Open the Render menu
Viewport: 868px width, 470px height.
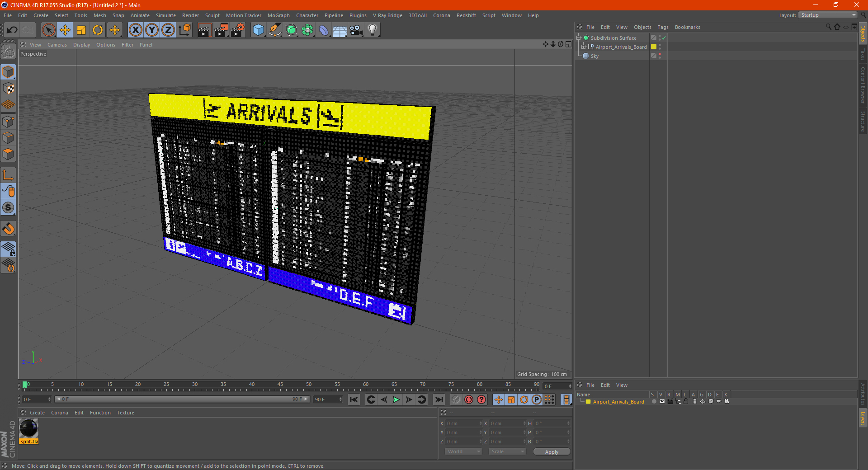(x=190, y=15)
